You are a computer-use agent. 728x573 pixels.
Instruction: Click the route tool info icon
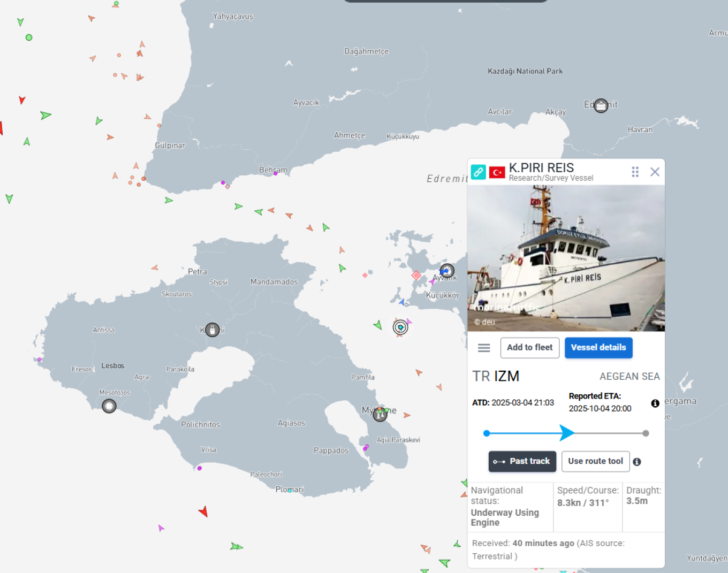tap(637, 462)
